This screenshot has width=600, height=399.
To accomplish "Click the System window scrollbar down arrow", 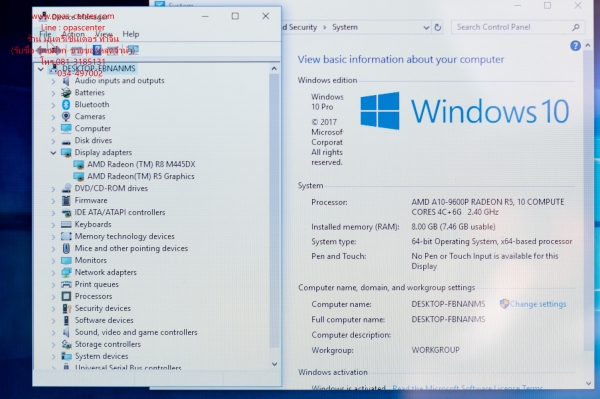I will pyautogui.click(x=588, y=383).
